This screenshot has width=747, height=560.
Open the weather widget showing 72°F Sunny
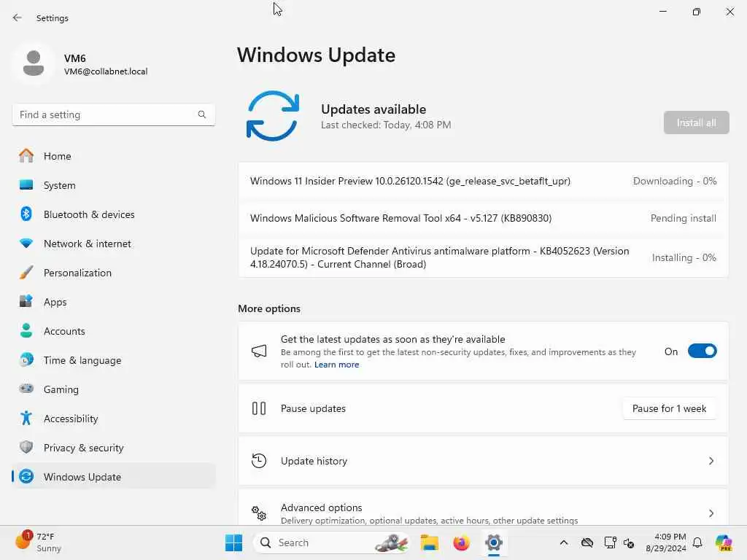38,542
